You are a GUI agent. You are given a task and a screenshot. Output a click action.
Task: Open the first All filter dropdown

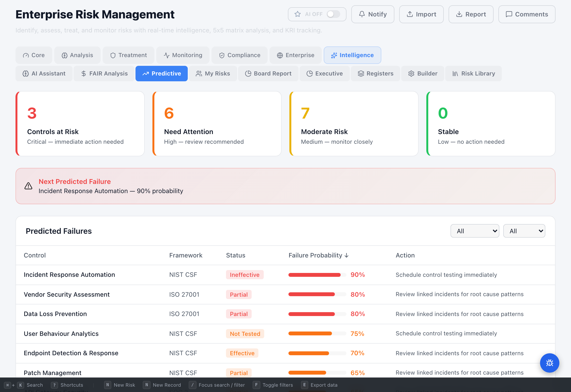pyautogui.click(x=475, y=231)
